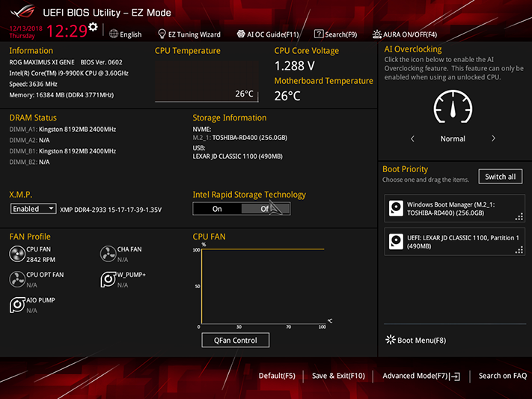Change language from English

(x=126, y=34)
